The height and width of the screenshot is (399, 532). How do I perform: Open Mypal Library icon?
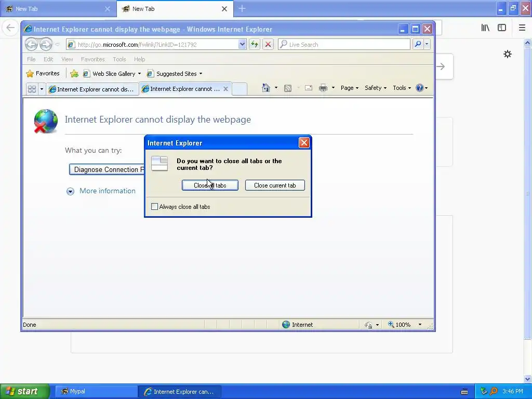pos(485,28)
